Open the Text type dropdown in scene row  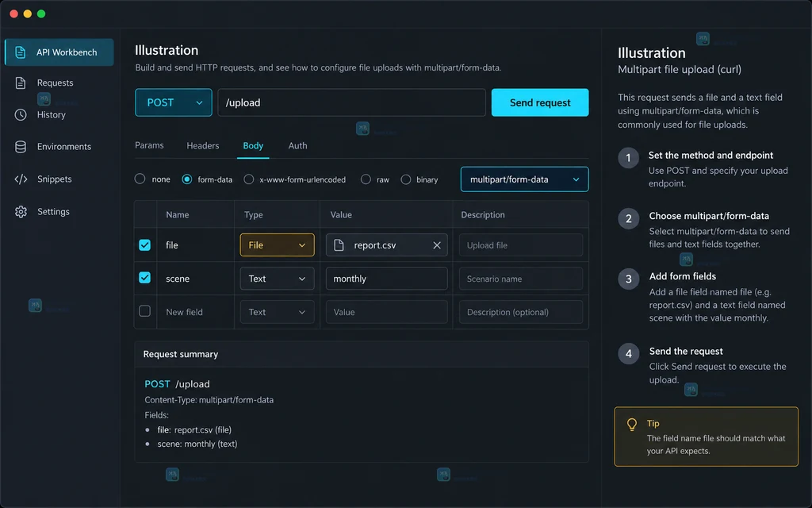[x=277, y=279]
